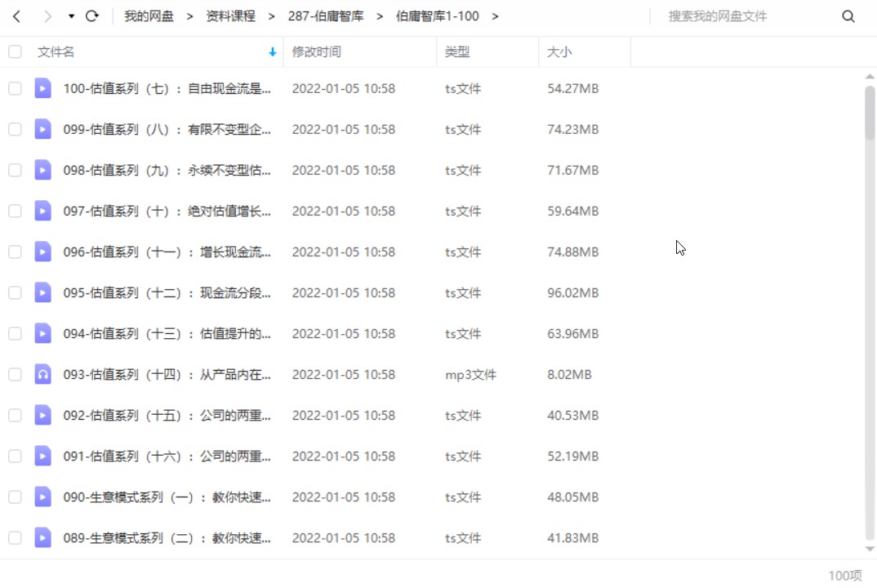Click video icon of 099-估值系列（八）
This screenshot has width=877, height=588.
pyautogui.click(x=42, y=129)
